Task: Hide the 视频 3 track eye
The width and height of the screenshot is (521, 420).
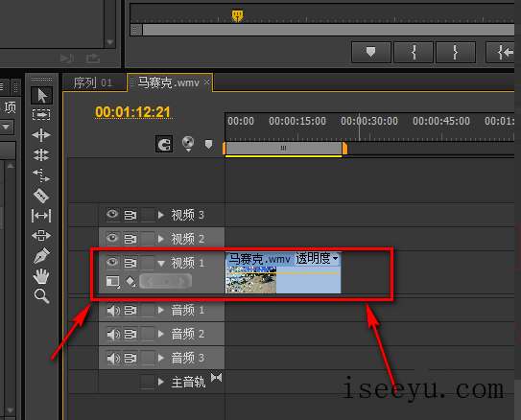Action: pyautogui.click(x=112, y=214)
